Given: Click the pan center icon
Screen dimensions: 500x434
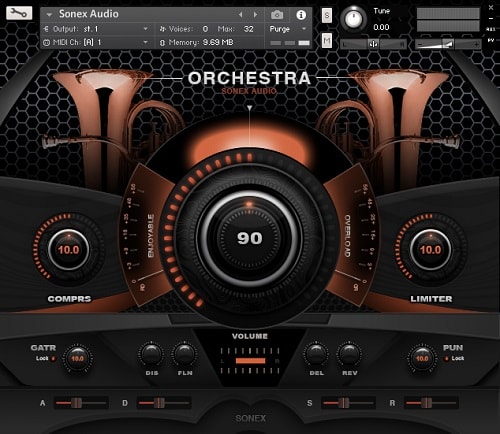Looking at the screenshot, I should point(373,44).
